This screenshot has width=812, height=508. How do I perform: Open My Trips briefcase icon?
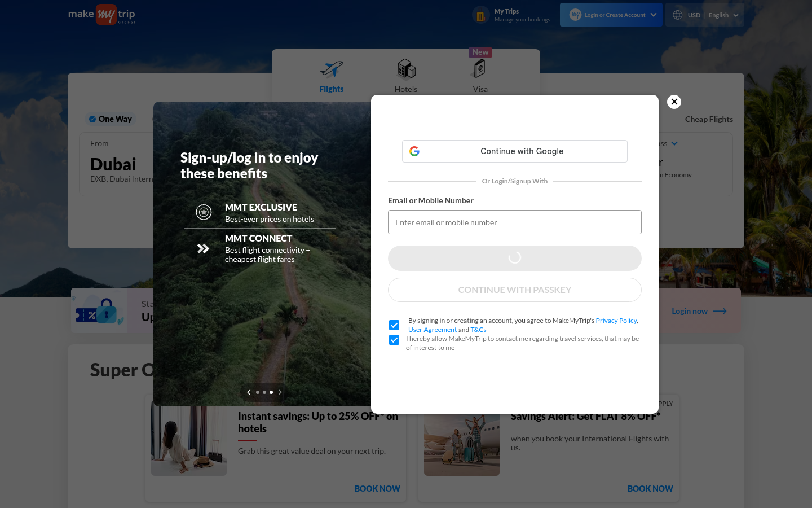tap(480, 15)
